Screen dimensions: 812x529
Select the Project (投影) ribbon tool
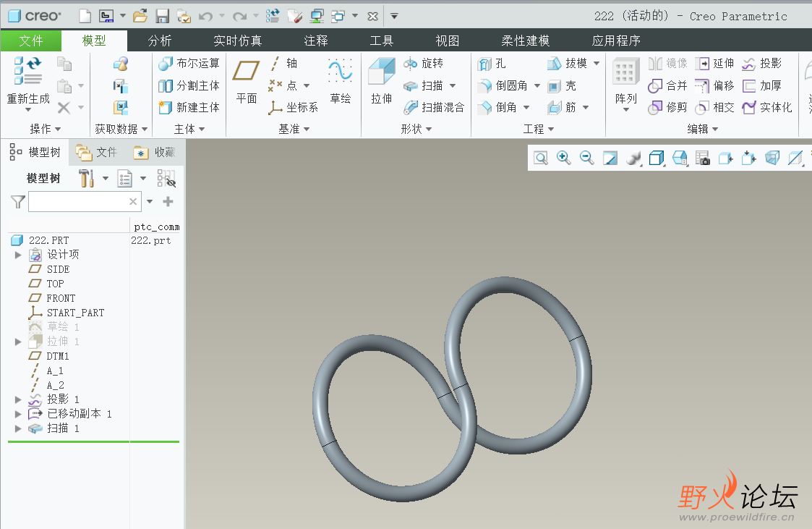pos(762,63)
